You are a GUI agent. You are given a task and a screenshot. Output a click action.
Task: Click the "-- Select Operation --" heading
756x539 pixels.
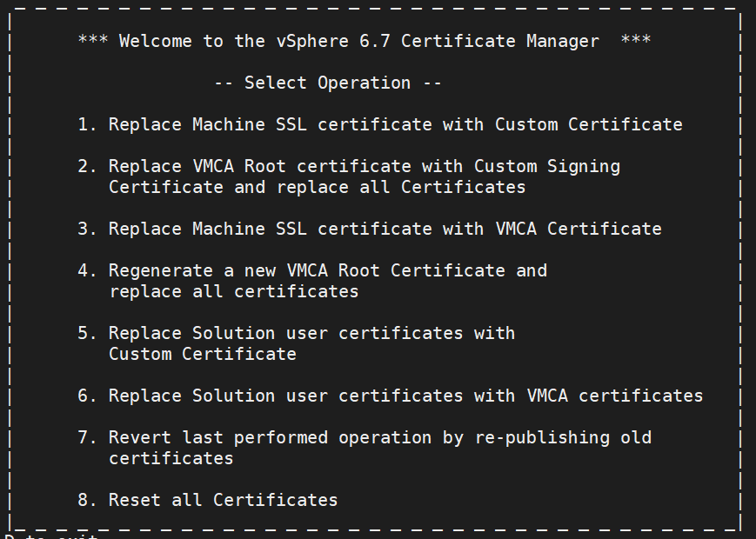coord(327,83)
